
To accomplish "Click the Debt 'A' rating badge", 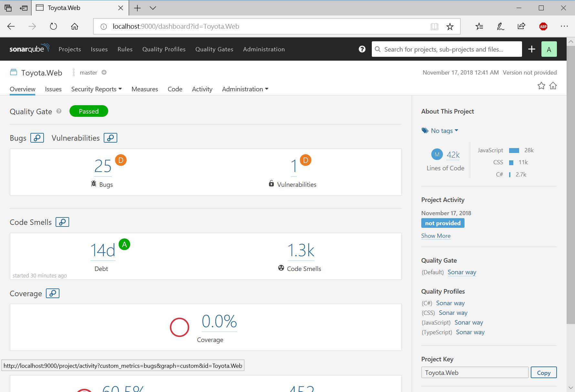I will [x=124, y=244].
